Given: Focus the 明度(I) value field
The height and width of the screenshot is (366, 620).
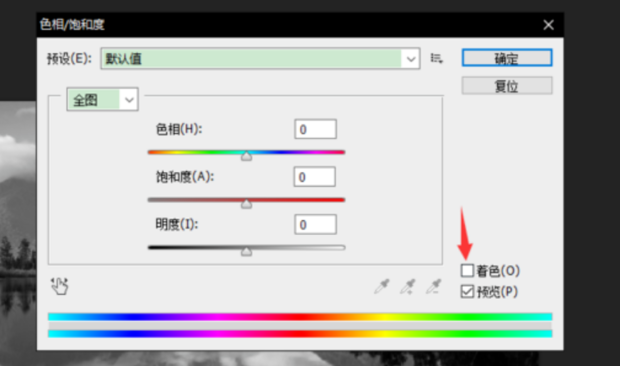Looking at the screenshot, I should point(316,225).
